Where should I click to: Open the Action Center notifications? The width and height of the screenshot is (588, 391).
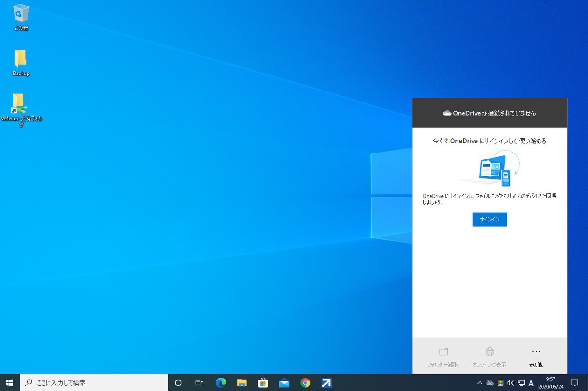pyautogui.click(x=574, y=383)
